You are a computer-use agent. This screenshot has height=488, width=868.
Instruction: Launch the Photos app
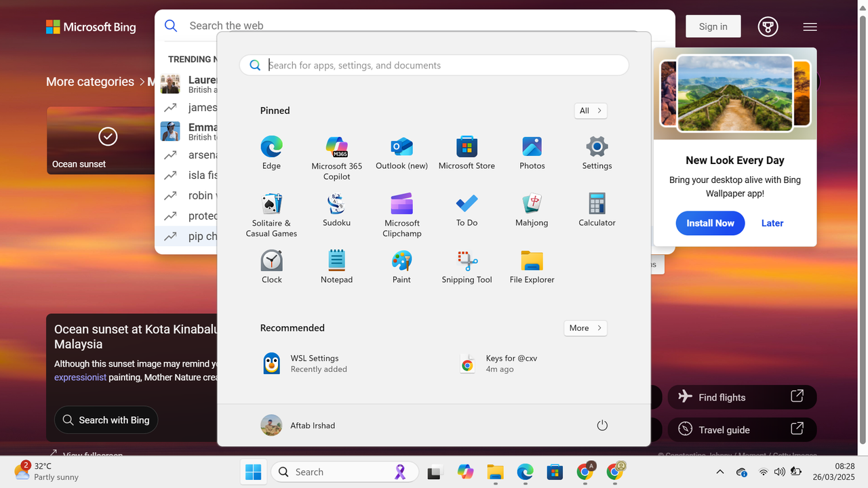pyautogui.click(x=532, y=153)
